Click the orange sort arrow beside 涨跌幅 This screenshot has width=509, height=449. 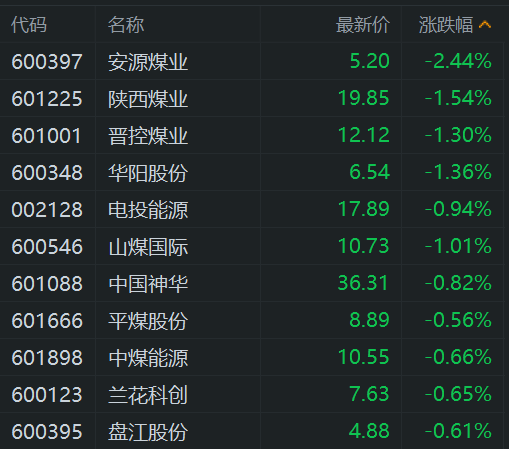point(485,25)
